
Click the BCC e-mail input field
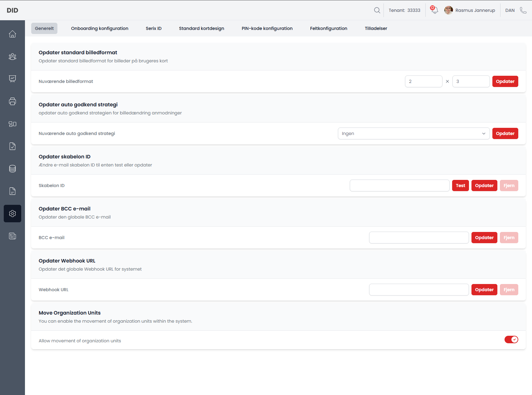pyautogui.click(x=419, y=238)
